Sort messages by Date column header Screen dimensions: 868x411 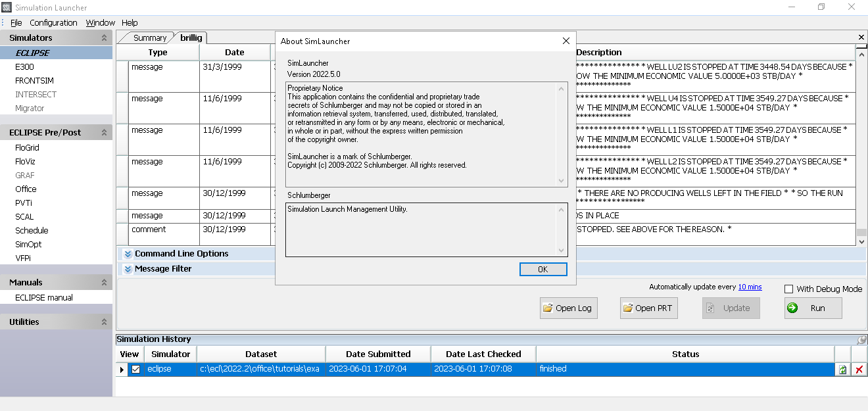pos(235,52)
